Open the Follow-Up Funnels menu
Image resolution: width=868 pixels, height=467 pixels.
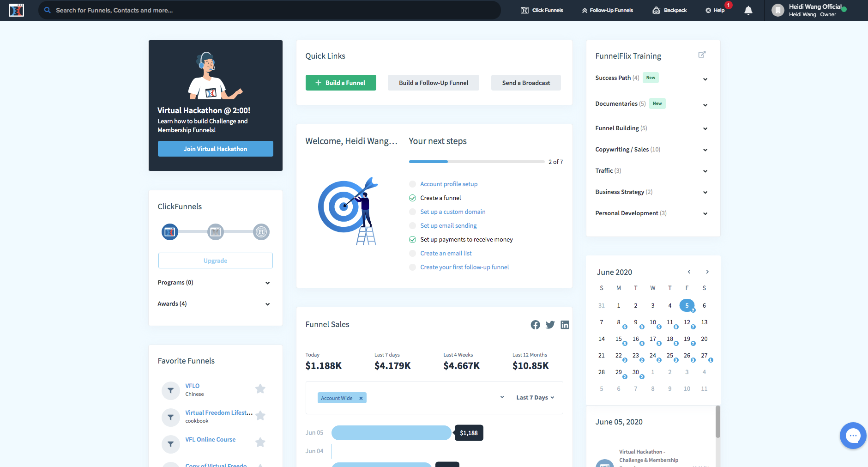click(607, 10)
